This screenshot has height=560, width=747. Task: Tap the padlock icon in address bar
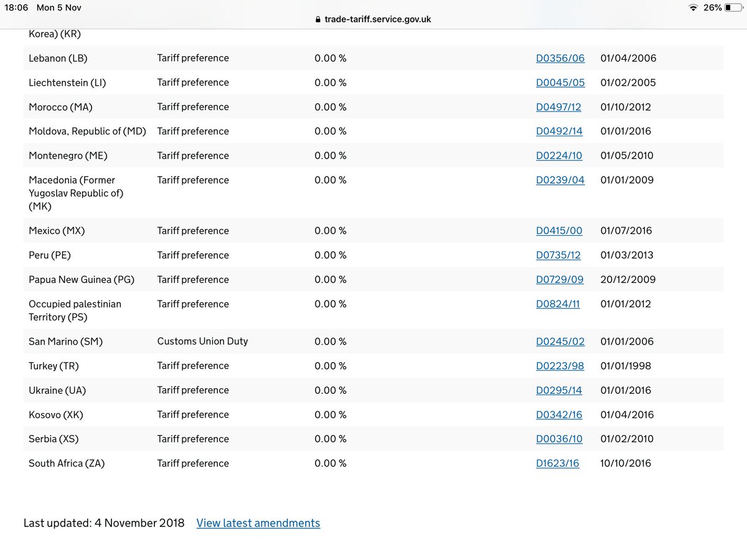318,19
